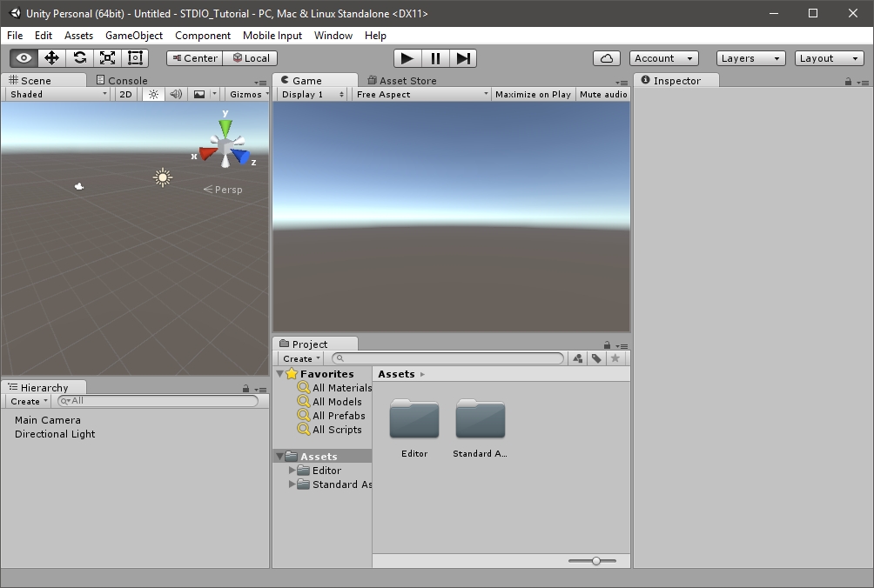The height and width of the screenshot is (588, 874).
Task: Toggle pivot mode Center button
Action: pos(194,58)
